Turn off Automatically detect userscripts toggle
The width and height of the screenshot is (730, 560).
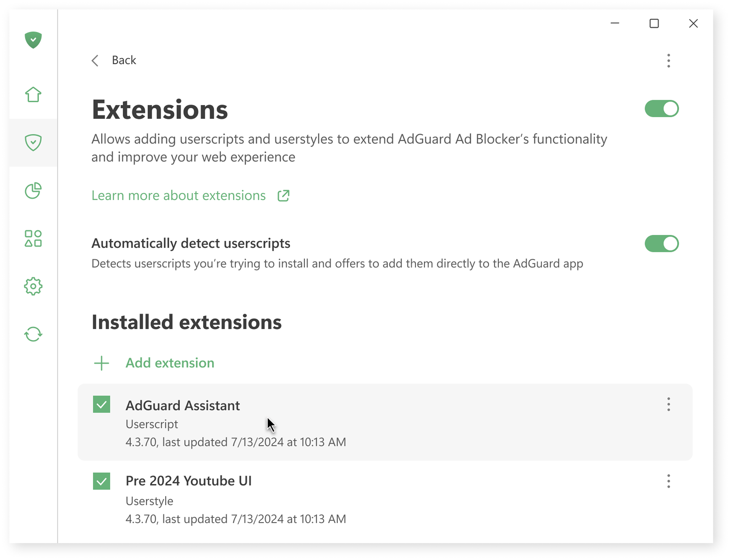point(661,244)
